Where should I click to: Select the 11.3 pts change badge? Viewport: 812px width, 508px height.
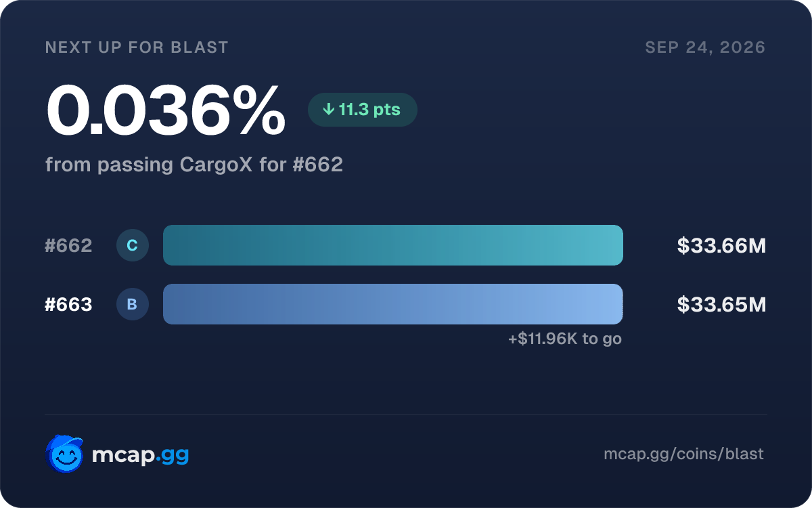(363, 110)
